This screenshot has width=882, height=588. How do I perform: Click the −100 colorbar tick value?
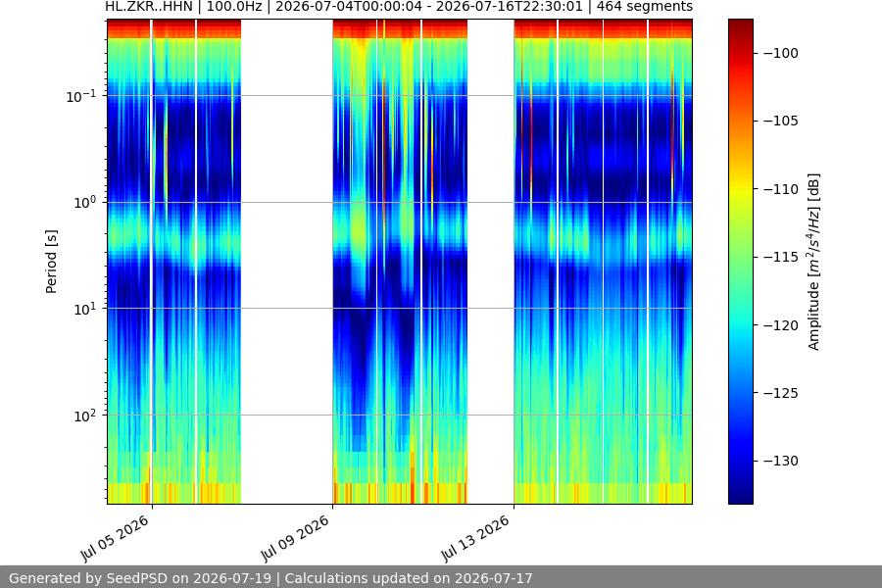coord(781,53)
